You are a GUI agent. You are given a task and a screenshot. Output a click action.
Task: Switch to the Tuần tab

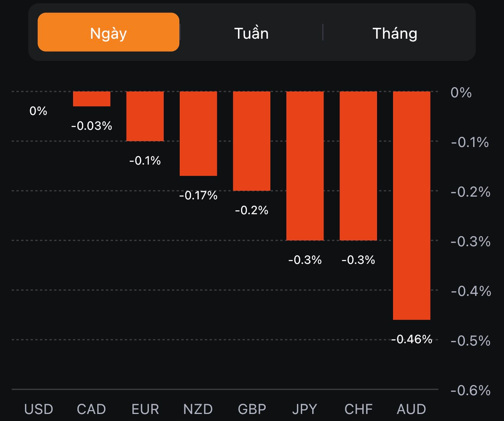251,33
